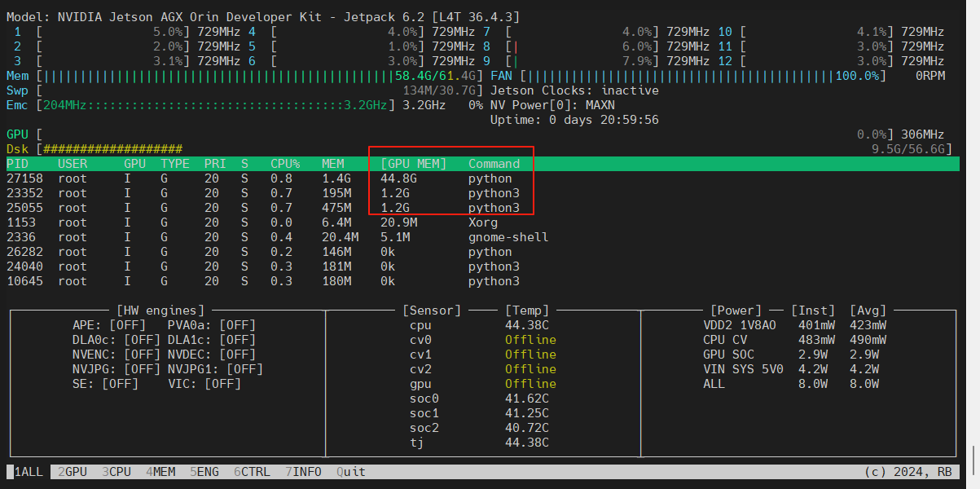Click the 44.8G GPU memory value
The height and width of the screenshot is (489, 980).
pyautogui.click(x=398, y=178)
